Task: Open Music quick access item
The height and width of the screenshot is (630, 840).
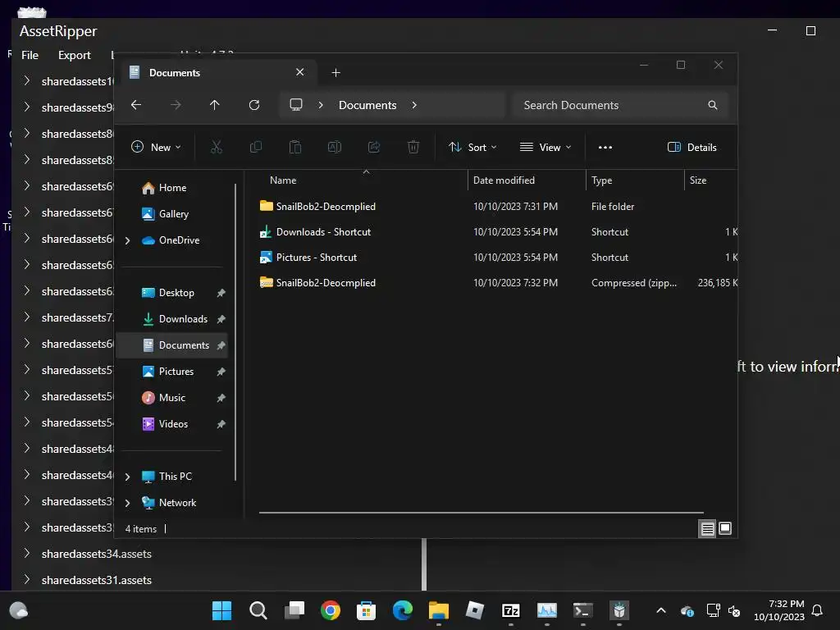Action: pos(172,398)
